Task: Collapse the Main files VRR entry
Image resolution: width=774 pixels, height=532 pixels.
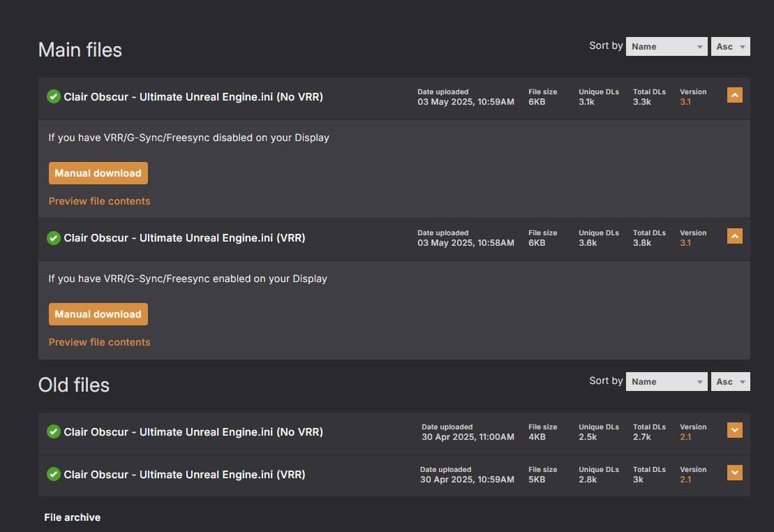Action: (x=734, y=236)
